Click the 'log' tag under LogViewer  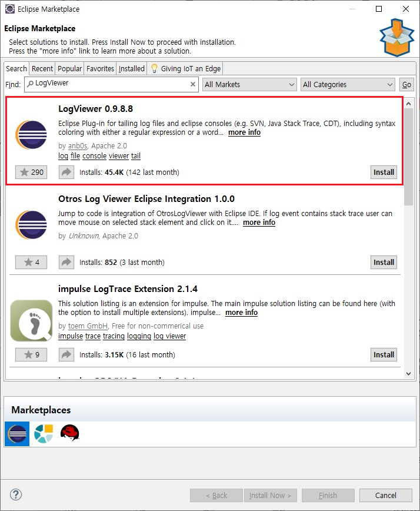coord(63,156)
